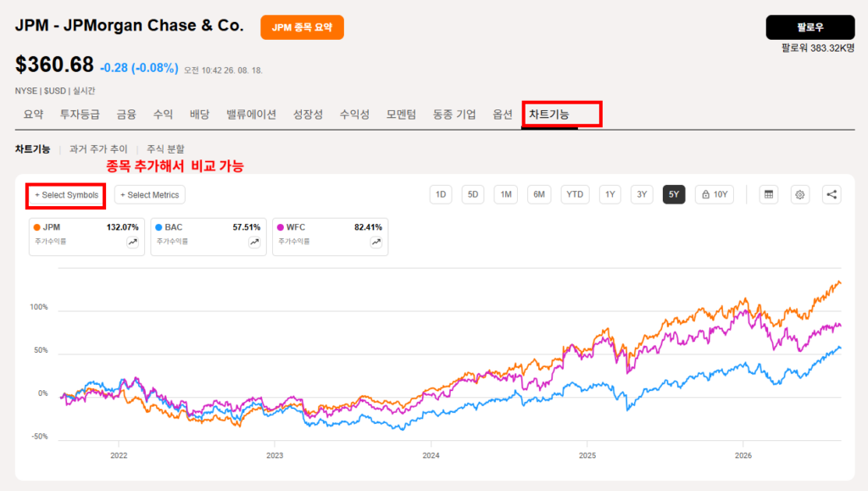Click the JPM 종목 요약 button
The height and width of the screenshot is (491, 868).
(303, 27)
